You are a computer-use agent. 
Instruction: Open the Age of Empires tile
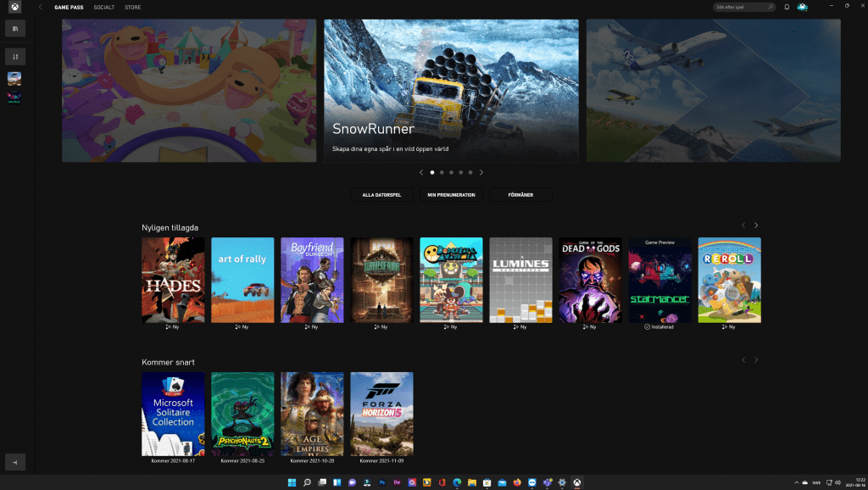point(312,415)
